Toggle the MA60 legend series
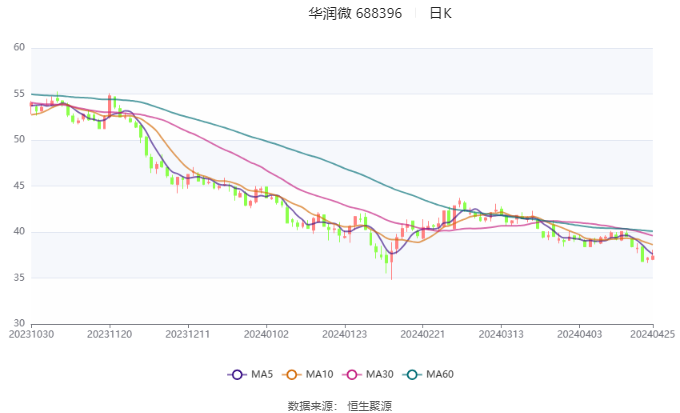The height and width of the screenshot is (413, 680). coord(428,374)
